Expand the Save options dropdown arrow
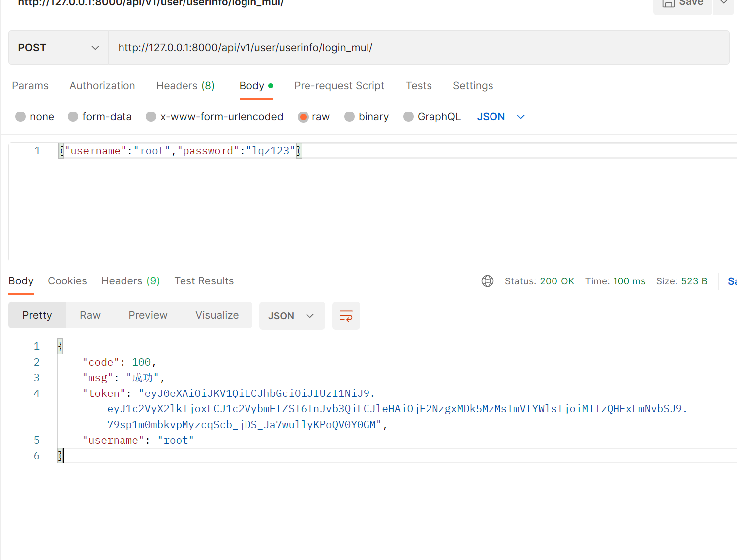Viewport: 737px width, 560px height. click(724, 5)
